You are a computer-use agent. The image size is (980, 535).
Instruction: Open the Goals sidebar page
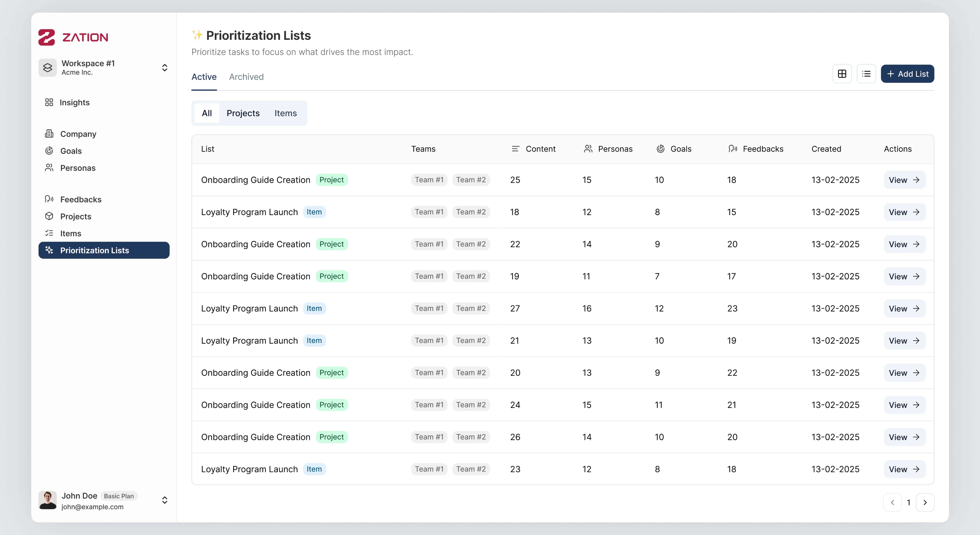pos(71,151)
